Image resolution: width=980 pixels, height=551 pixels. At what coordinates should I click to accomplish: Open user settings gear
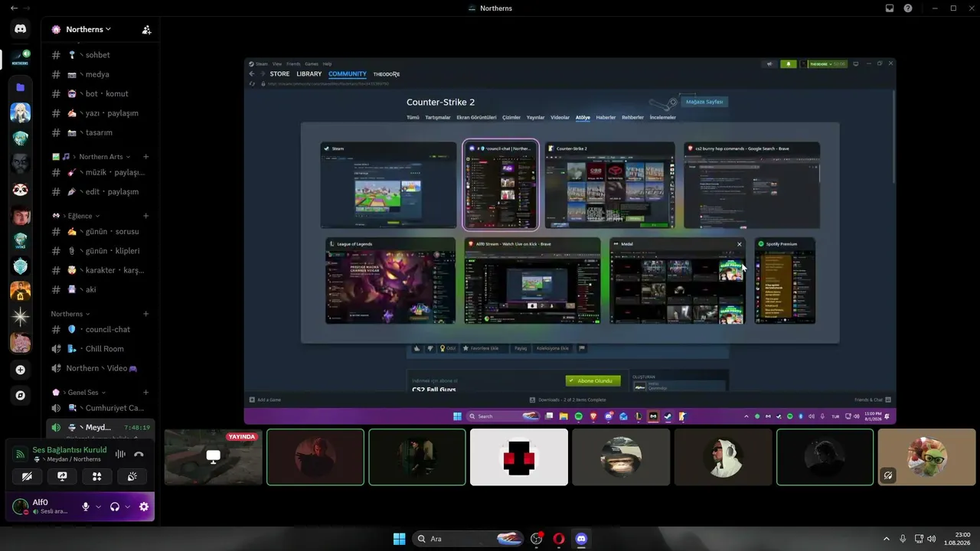click(x=143, y=507)
